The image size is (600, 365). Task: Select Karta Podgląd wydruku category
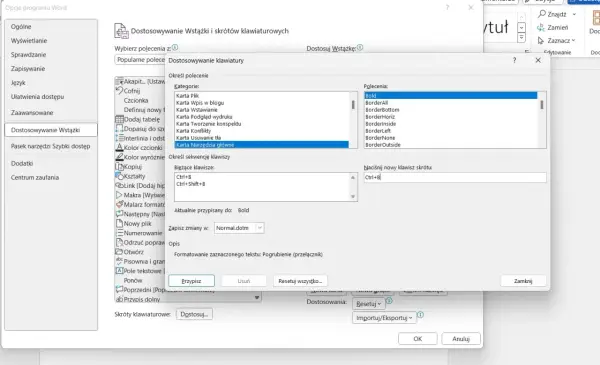coord(262,117)
